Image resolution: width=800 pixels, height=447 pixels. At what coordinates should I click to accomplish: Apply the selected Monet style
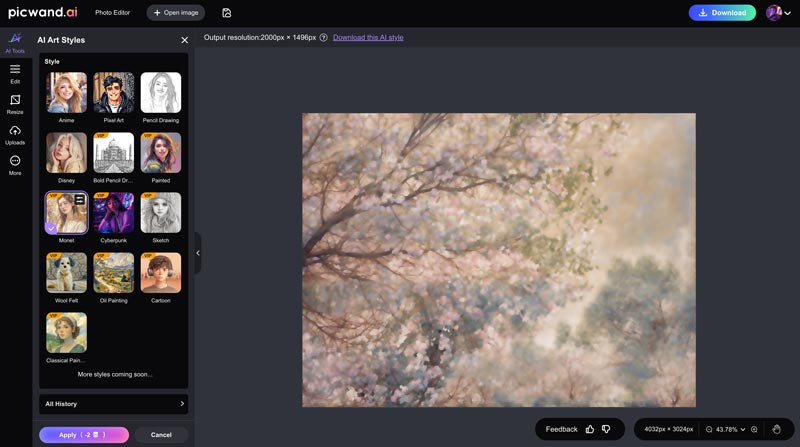84,435
